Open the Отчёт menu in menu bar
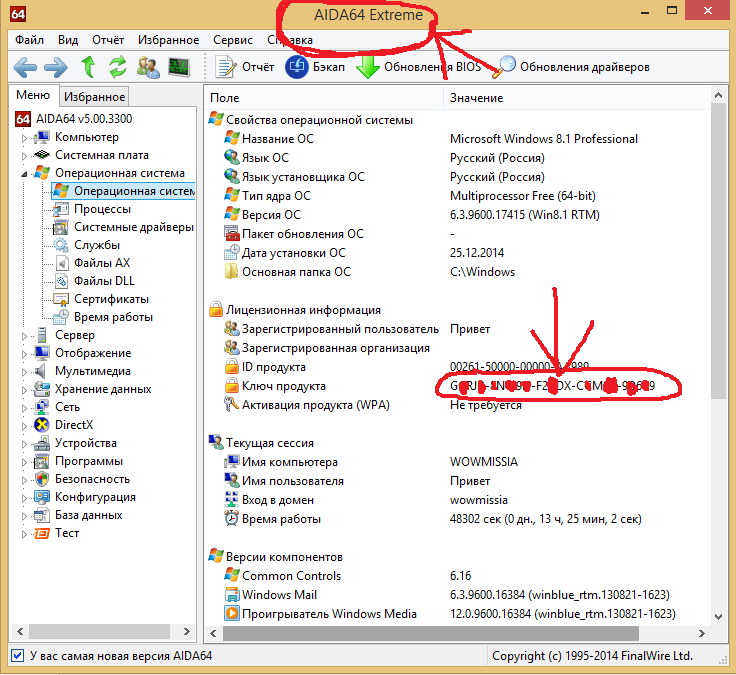Viewport: 736px width, 675px height. pyautogui.click(x=108, y=40)
